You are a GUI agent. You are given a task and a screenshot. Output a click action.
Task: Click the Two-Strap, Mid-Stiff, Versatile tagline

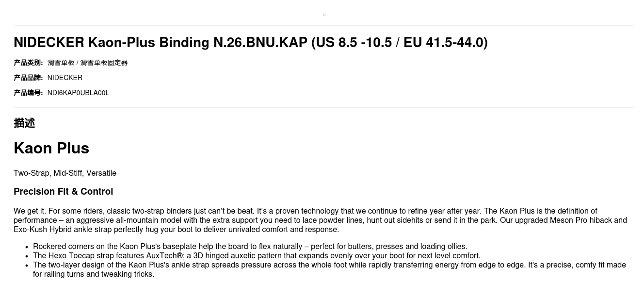[x=65, y=173]
